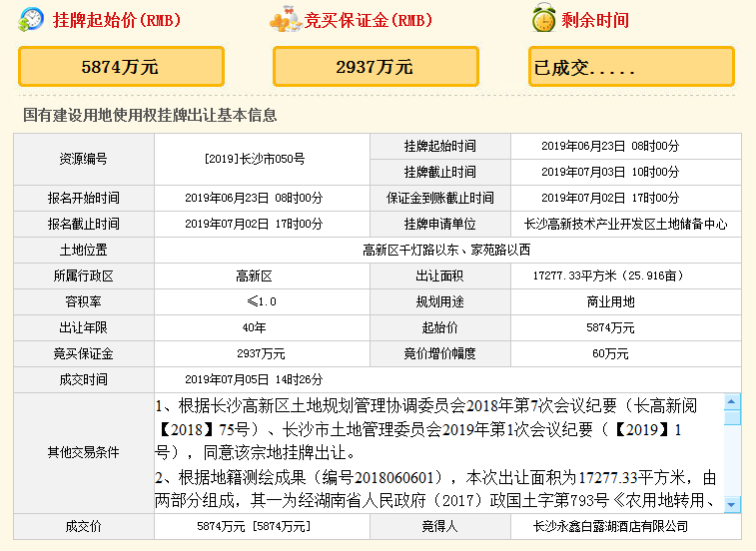756x551 pixels.
Task: Click the 已成交 remaining time box
Action: [x=631, y=68]
